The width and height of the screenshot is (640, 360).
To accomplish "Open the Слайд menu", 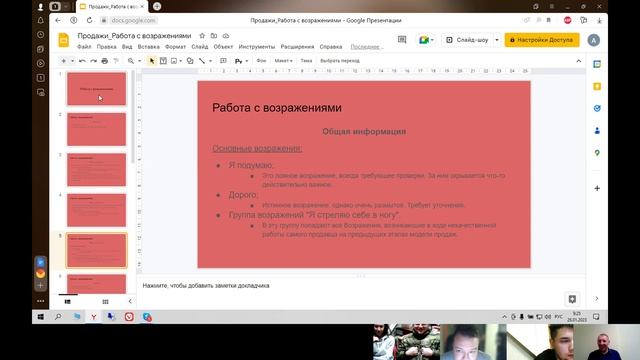I will tap(200, 47).
